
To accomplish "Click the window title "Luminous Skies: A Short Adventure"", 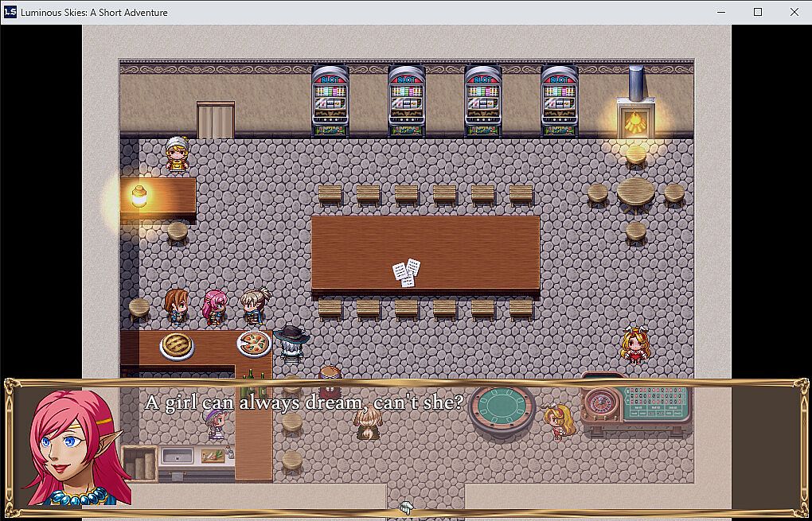I will point(94,13).
